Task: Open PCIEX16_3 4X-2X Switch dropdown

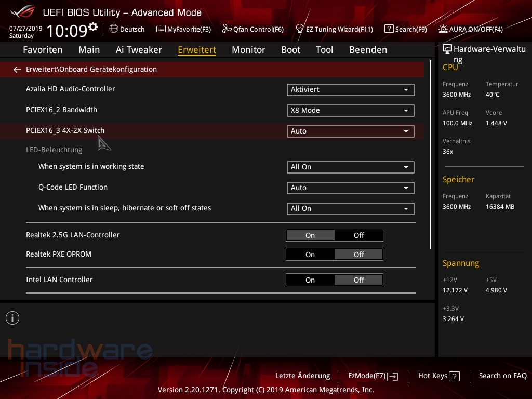Action: tap(351, 131)
